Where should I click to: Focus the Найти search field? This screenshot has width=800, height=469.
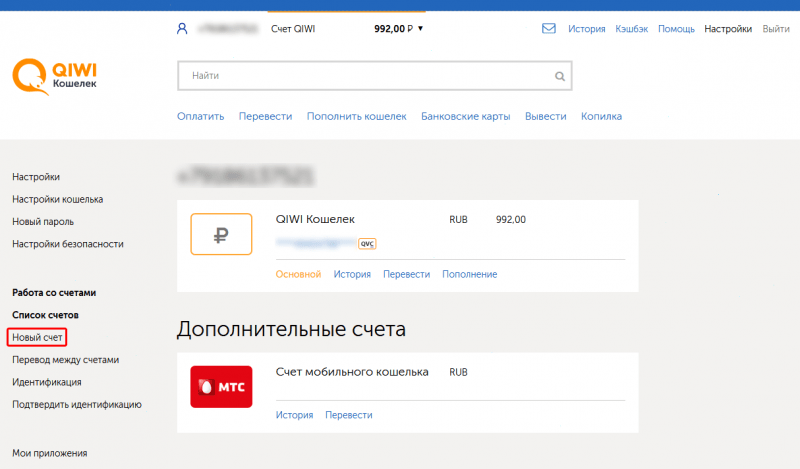click(374, 76)
